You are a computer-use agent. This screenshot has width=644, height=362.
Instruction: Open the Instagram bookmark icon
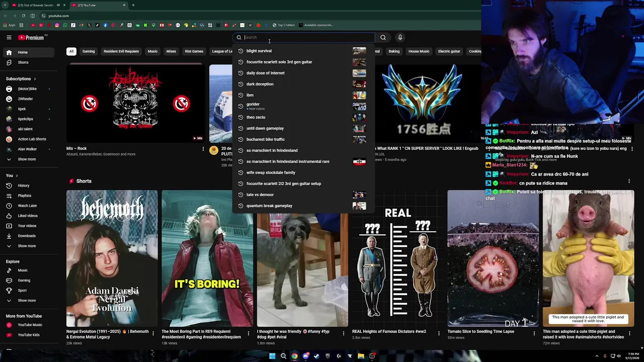(x=57, y=25)
